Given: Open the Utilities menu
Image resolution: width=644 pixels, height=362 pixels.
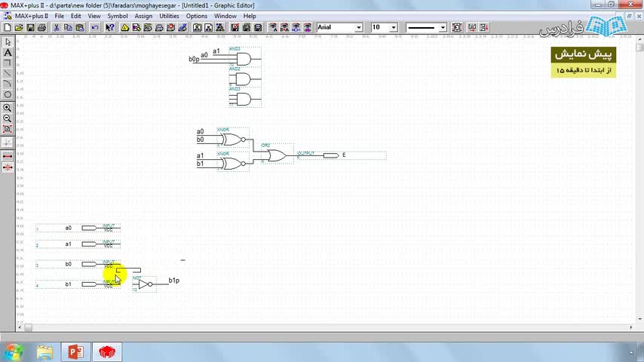Looking at the screenshot, I should point(169,16).
